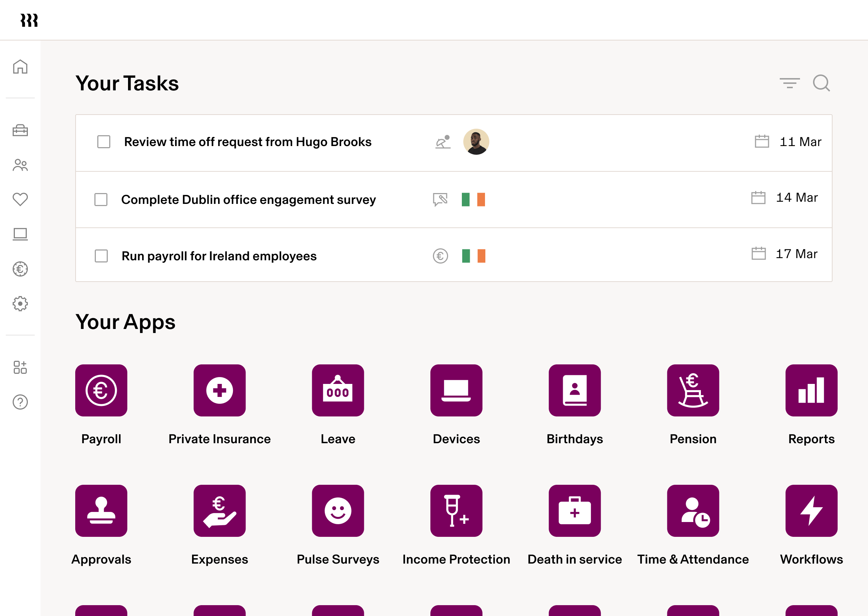Launch the Workflows app
The height and width of the screenshot is (616, 868).
pyautogui.click(x=811, y=511)
